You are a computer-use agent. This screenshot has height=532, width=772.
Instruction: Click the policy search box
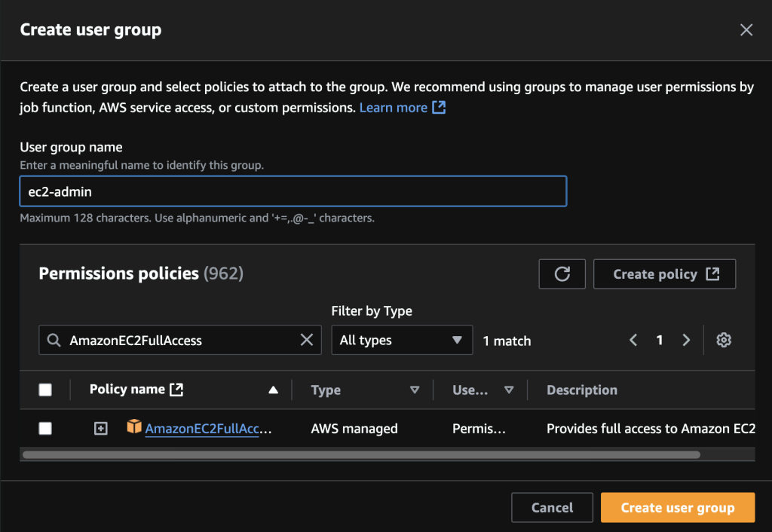179,340
